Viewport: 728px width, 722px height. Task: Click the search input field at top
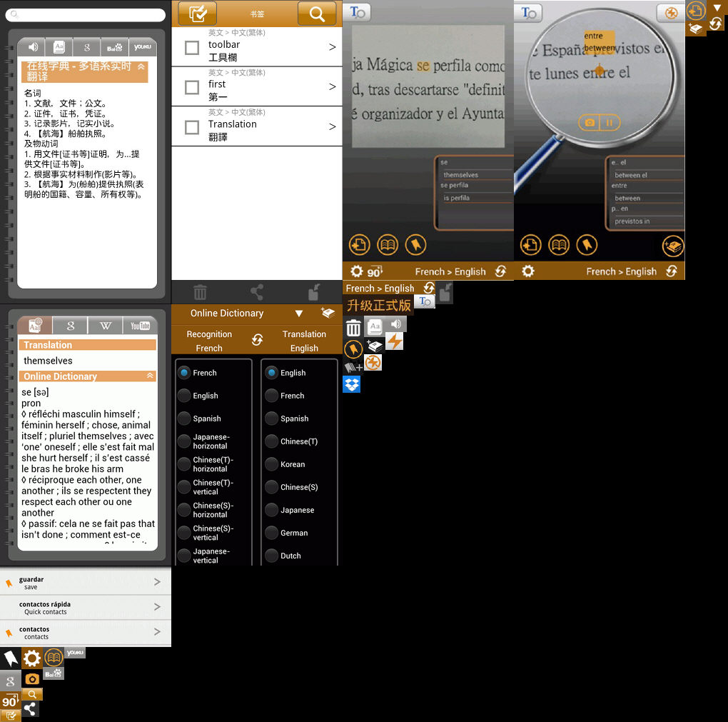(x=86, y=14)
